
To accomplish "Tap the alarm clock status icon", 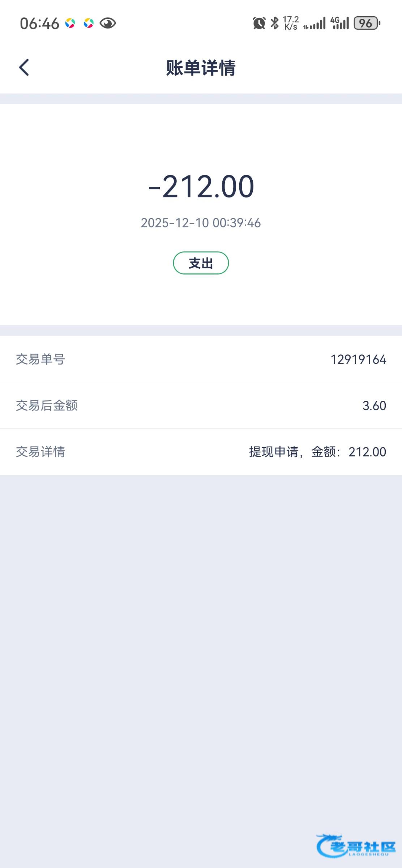I will pos(259,24).
